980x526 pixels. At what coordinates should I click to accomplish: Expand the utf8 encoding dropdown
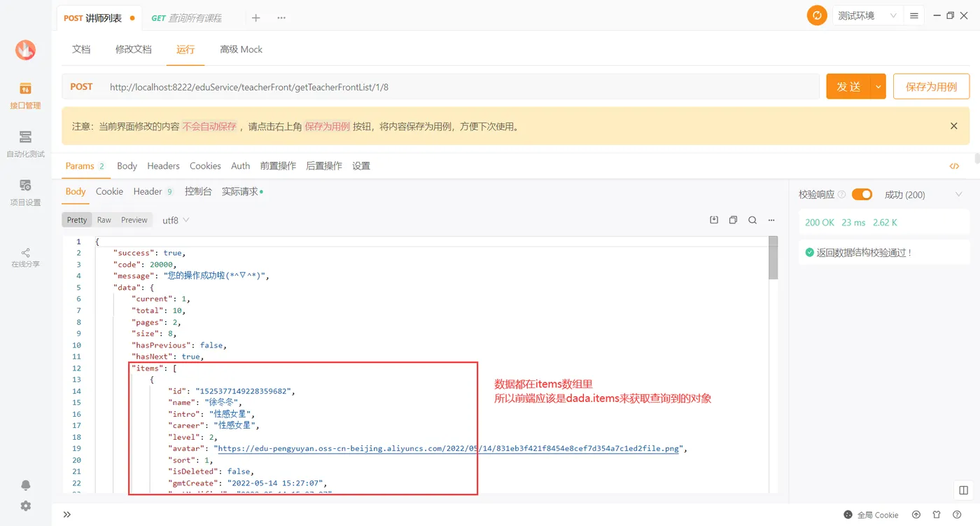174,219
